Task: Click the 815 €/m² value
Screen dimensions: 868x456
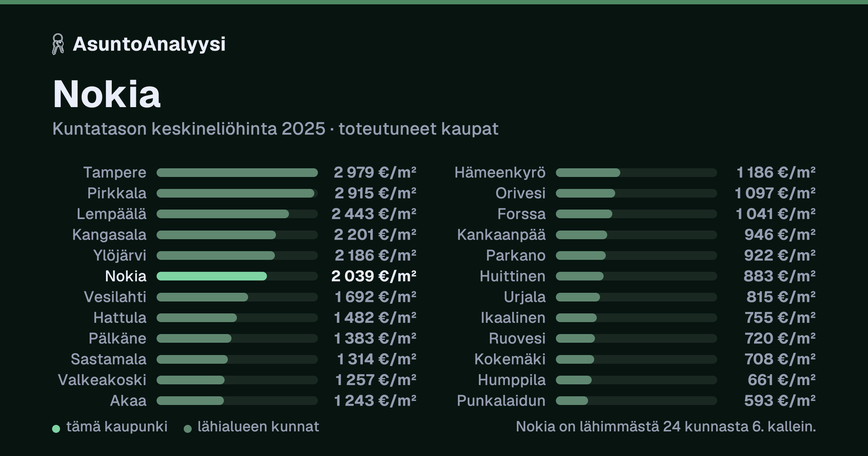Action: [781, 297]
